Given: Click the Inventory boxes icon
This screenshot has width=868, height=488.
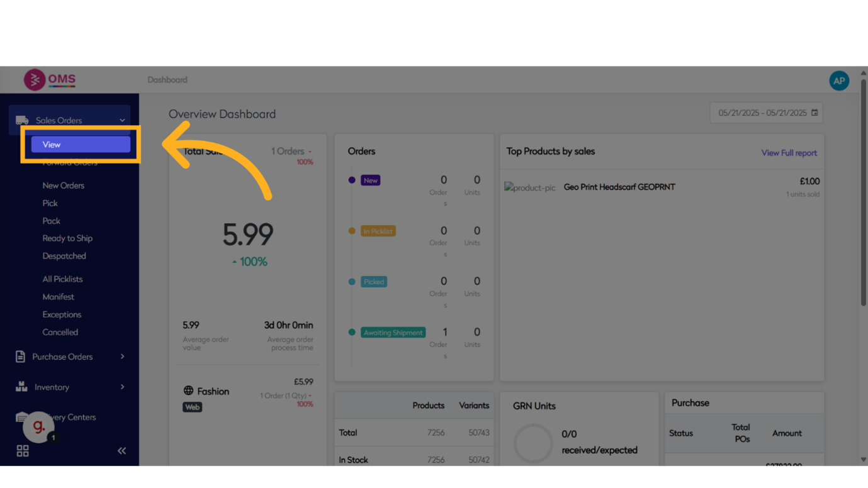Looking at the screenshot, I should click(x=21, y=387).
